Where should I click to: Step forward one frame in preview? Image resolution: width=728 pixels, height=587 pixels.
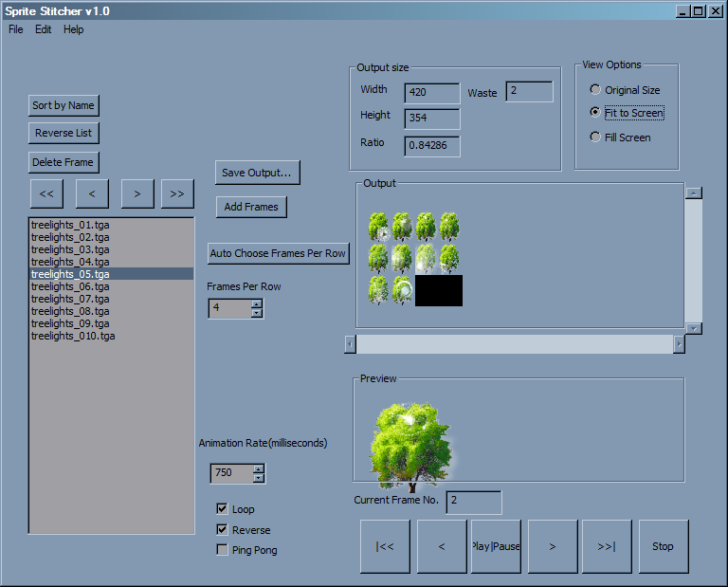[x=553, y=546]
